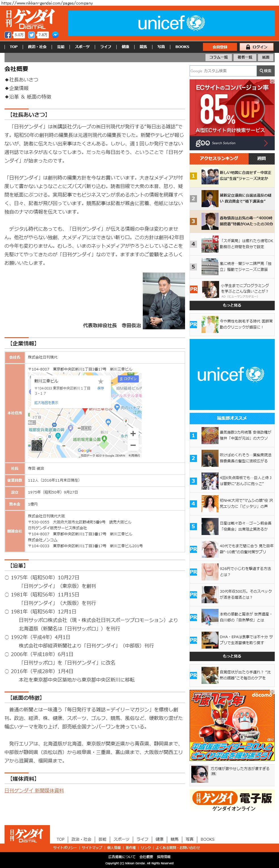
Task: Open recommended article 4 about 沢尻エリカ
Action: (232, 504)
